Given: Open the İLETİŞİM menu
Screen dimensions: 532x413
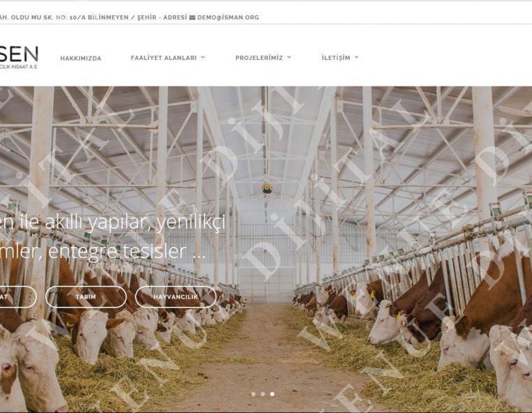Looking at the screenshot, I should point(336,58).
